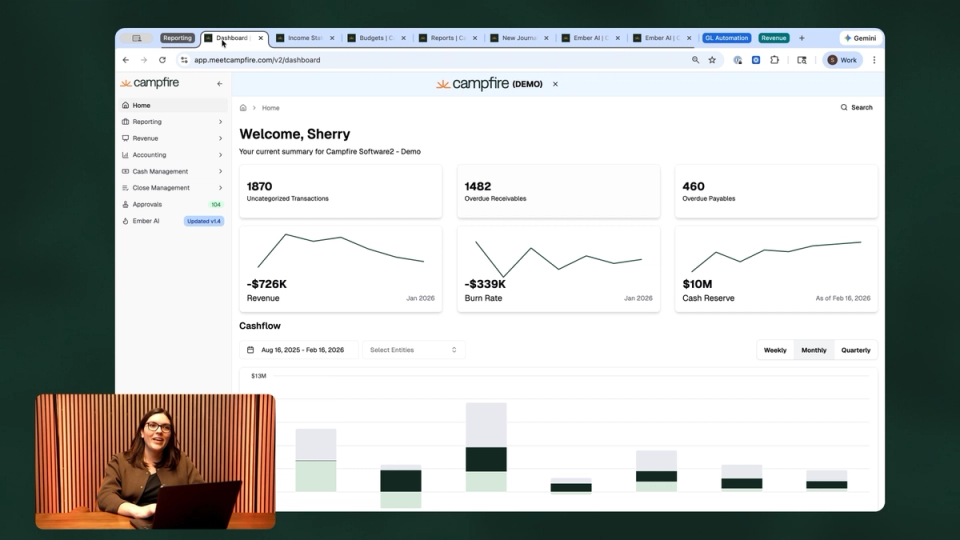
Task: Click the Updated v1.4 badge
Action: coord(204,221)
